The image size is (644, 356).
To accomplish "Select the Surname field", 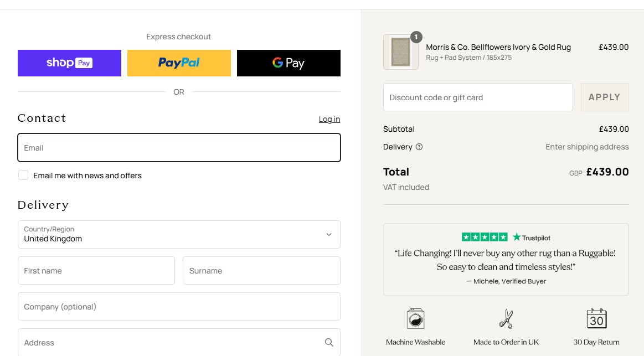I will 261,270.
